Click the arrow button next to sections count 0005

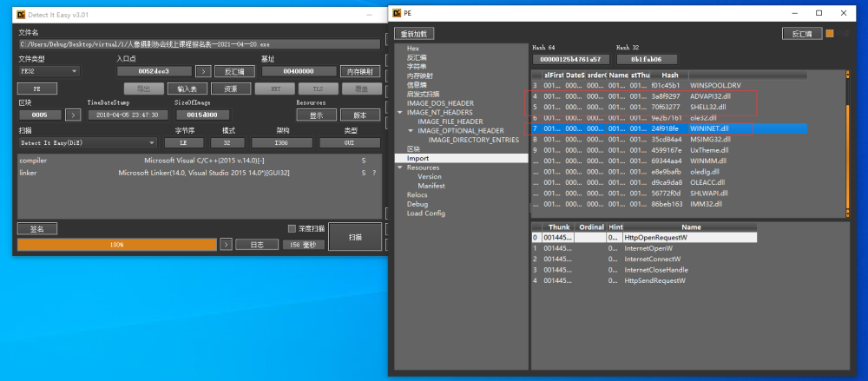coord(73,115)
